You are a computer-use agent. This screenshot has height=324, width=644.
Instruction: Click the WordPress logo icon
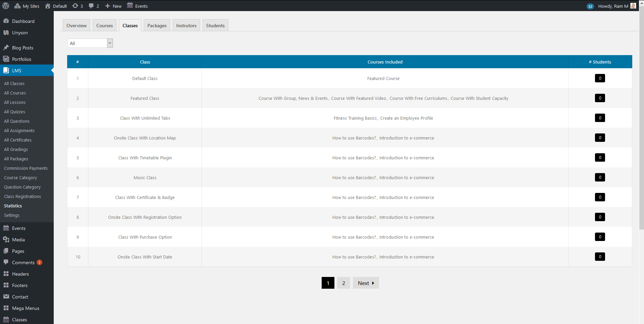tap(6, 6)
